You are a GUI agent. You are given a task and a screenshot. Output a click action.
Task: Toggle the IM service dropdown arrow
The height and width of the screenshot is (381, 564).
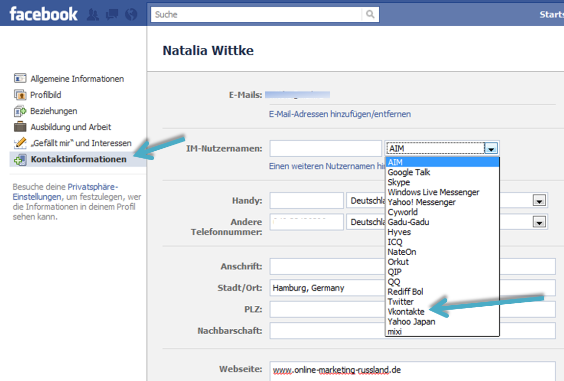coord(491,148)
